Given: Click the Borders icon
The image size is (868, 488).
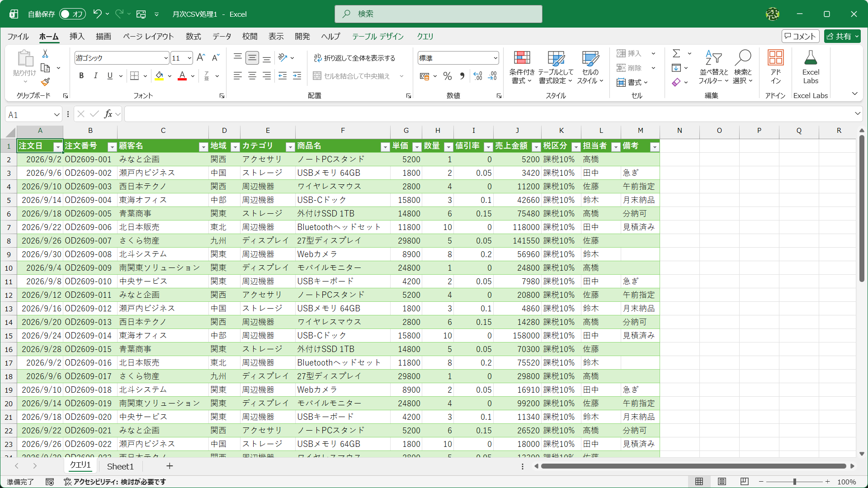Looking at the screenshot, I should [x=134, y=76].
